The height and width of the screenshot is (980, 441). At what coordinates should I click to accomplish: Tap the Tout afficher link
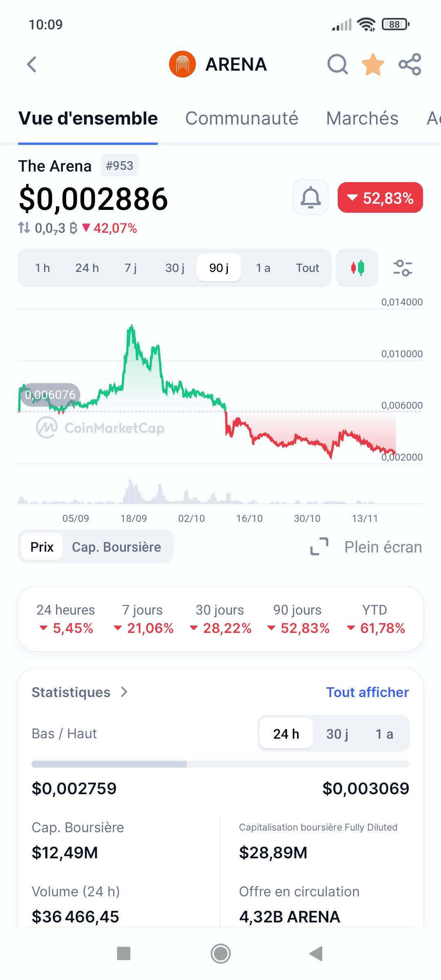point(367,692)
